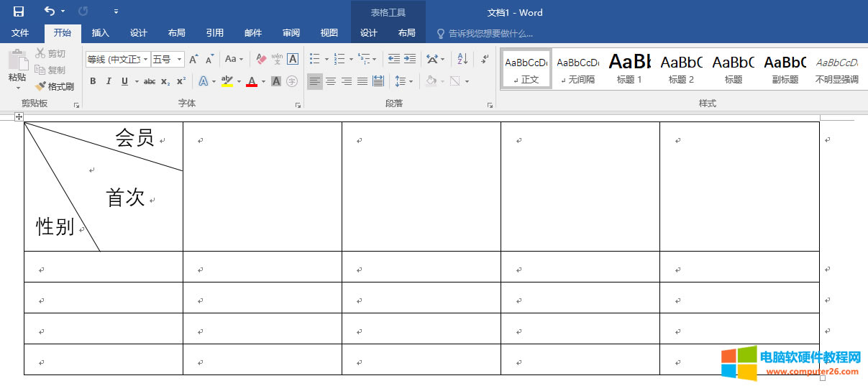Click the sort icon in paragraph group
868x386 pixels.
click(462, 59)
